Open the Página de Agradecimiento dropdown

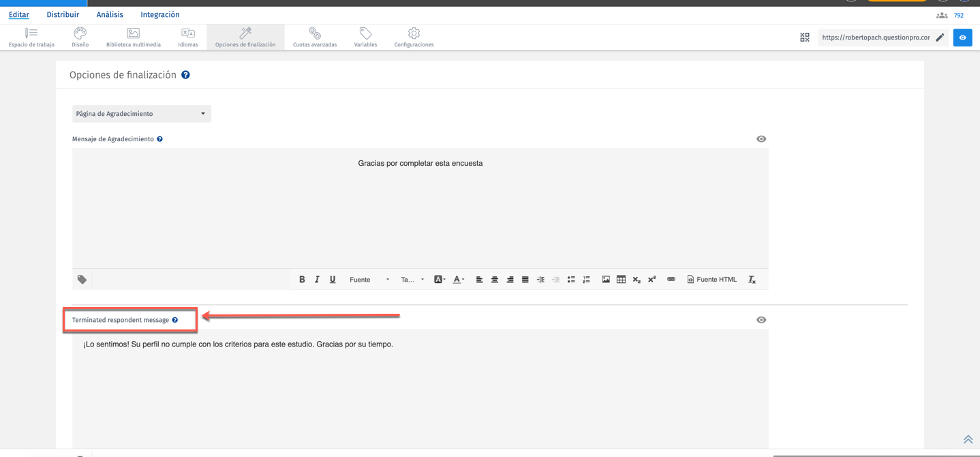pyautogui.click(x=141, y=113)
